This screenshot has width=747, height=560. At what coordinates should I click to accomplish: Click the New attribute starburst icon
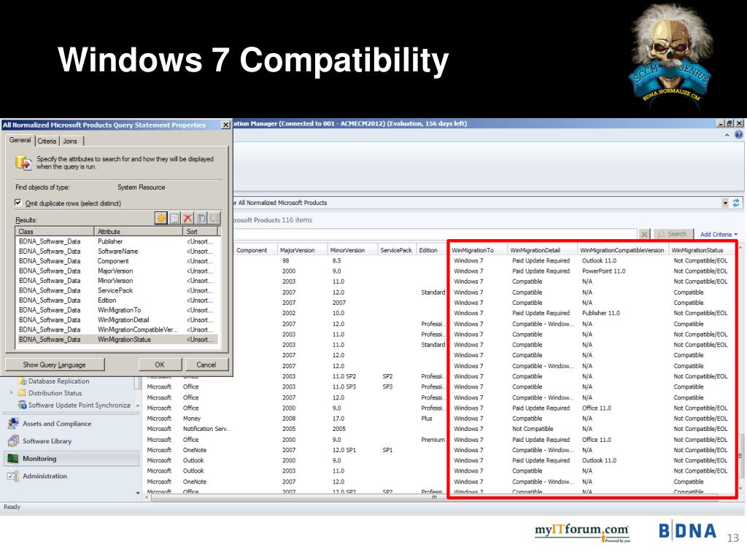click(x=161, y=218)
